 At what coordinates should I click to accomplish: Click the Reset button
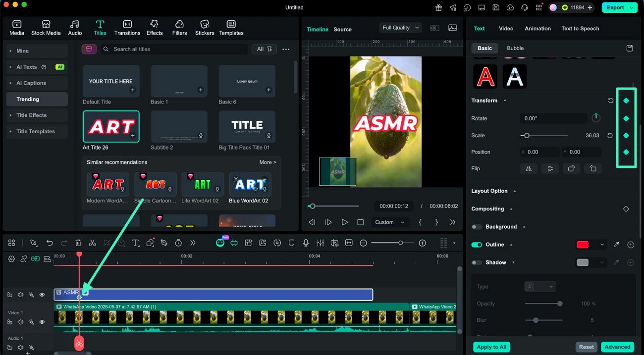click(587, 347)
